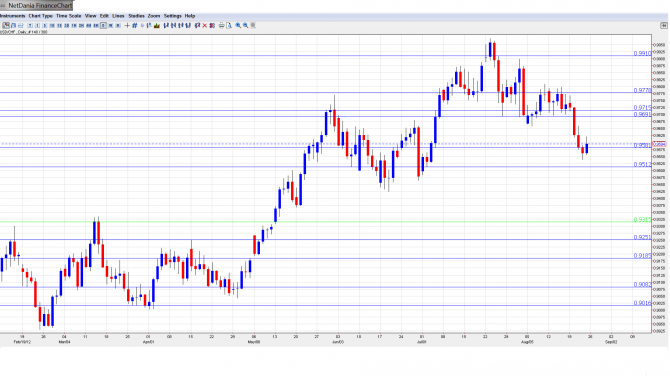Click the 0.9016 support line label
Viewport: 670px width, 376px height.
[x=642, y=303]
